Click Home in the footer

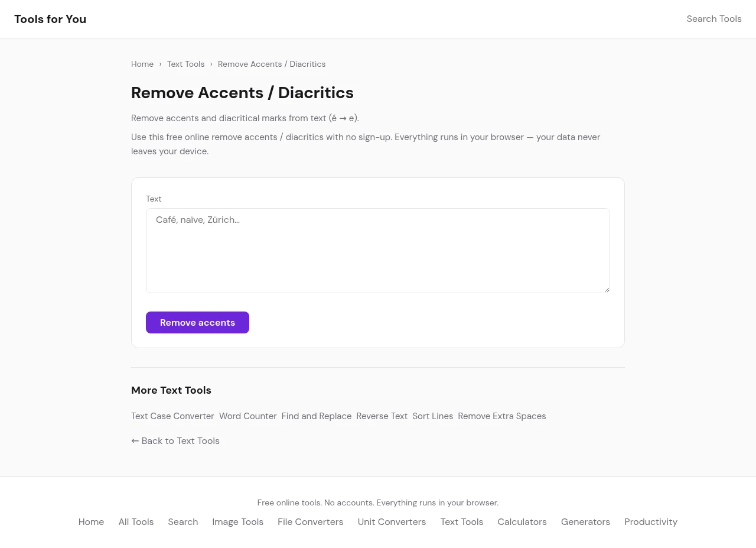[x=91, y=522]
